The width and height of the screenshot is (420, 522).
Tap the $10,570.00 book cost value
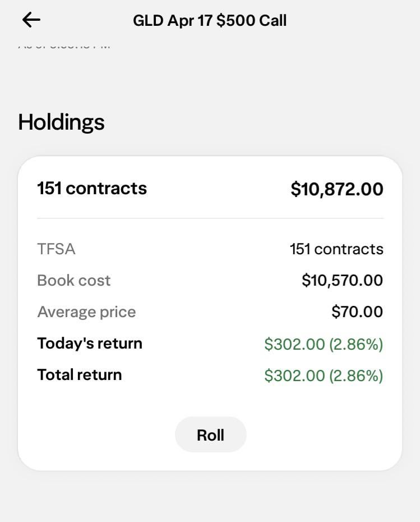tap(342, 281)
